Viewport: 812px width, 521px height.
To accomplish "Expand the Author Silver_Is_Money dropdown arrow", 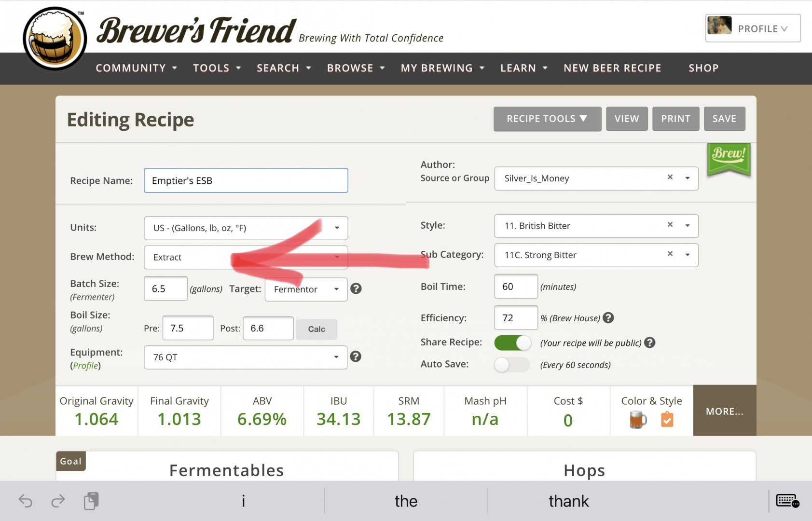I will tap(688, 178).
